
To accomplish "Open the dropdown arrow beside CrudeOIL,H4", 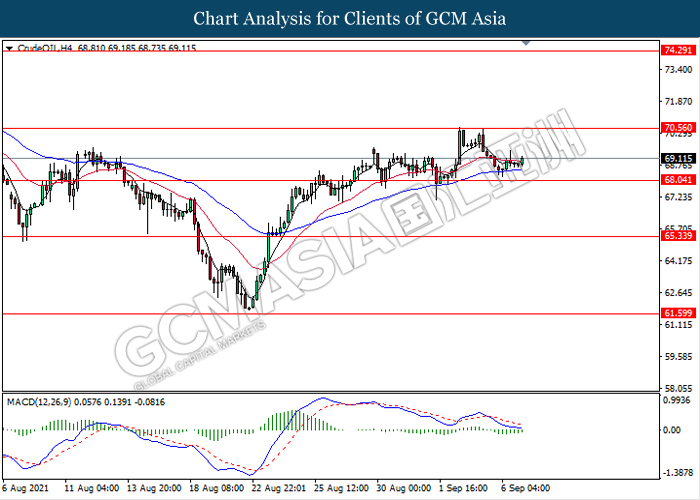I will tap(9, 48).
